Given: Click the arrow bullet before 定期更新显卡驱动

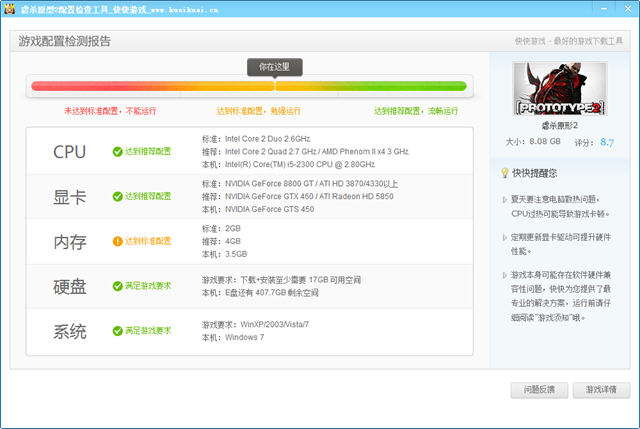Looking at the screenshot, I should click(505, 237).
